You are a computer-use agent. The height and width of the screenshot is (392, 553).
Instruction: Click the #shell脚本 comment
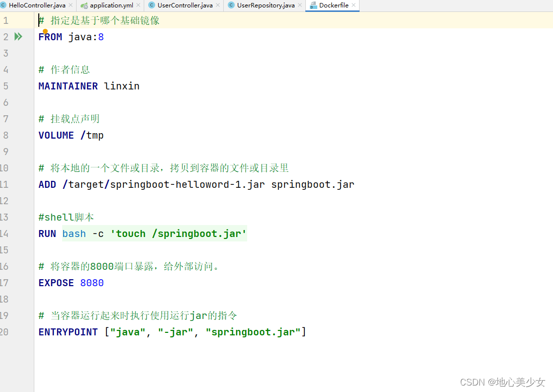pos(66,217)
